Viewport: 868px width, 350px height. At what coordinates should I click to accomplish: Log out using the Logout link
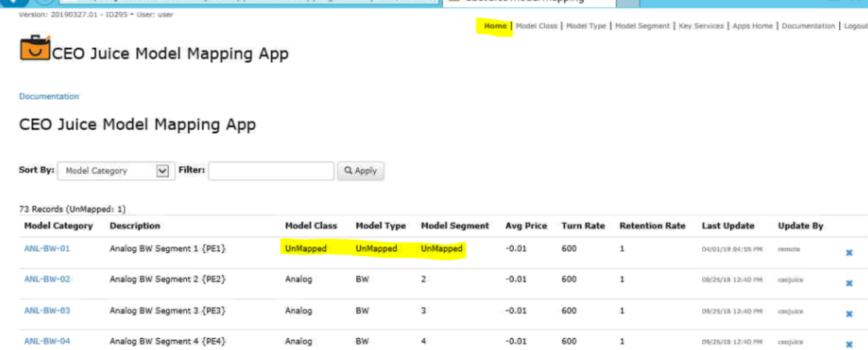(x=856, y=26)
